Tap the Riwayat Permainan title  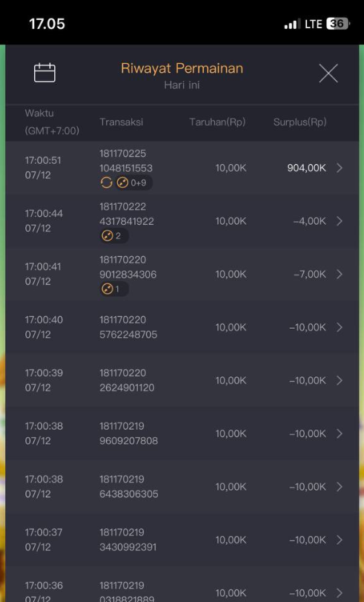pos(182,68)
